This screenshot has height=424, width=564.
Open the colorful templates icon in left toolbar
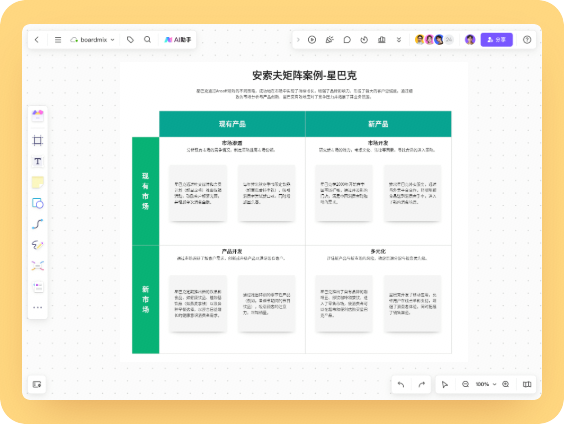coord(38,115)
